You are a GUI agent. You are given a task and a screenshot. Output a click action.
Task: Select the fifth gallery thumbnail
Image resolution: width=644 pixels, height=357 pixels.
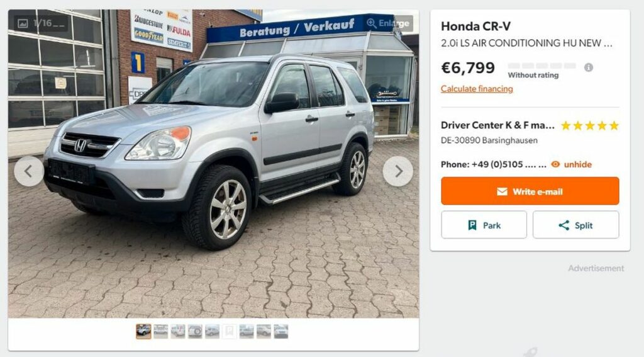[213, 331]
